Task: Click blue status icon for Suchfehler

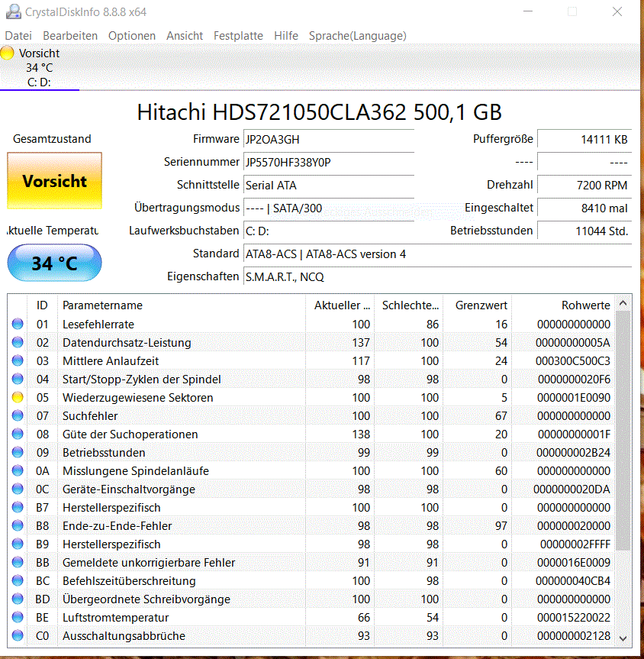Action: coord(18,415)
